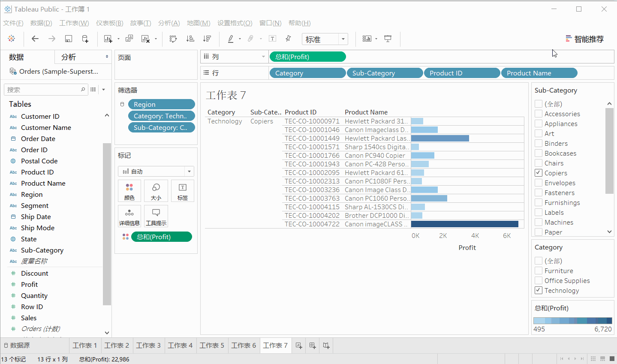
Task: Select the 颜色 (Color) card in Marks
Action: 129,190
